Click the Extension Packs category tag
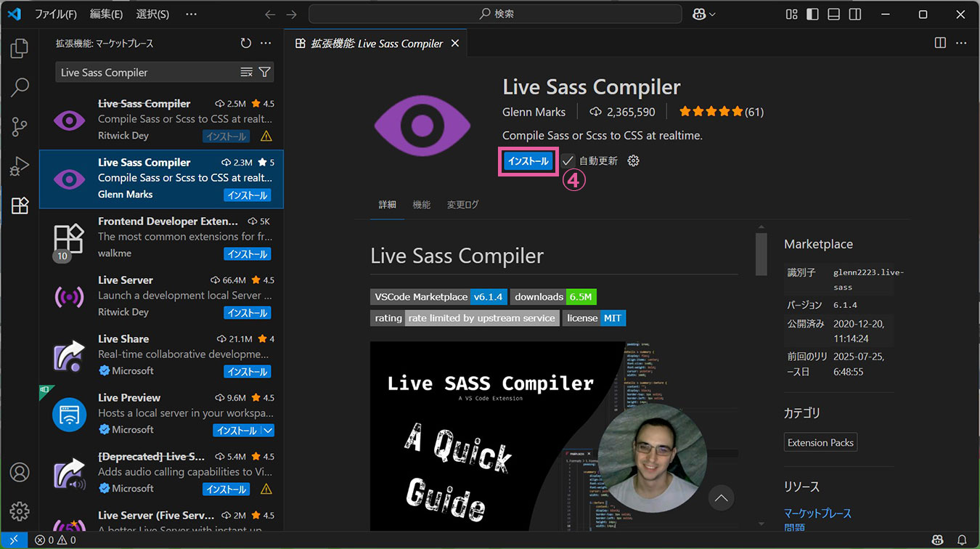The image size is (980, 549). (820, 442)
